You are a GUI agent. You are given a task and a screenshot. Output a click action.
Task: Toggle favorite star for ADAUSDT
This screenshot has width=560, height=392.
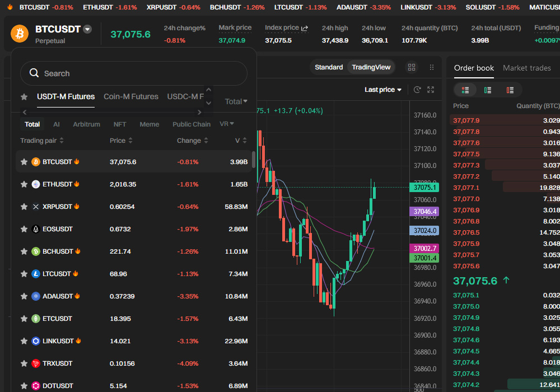tap(24, 296)
